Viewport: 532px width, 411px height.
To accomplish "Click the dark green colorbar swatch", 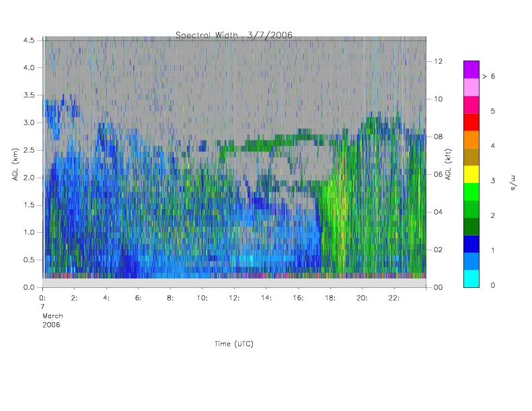I will pyautogui.click(x=471, y=227).
